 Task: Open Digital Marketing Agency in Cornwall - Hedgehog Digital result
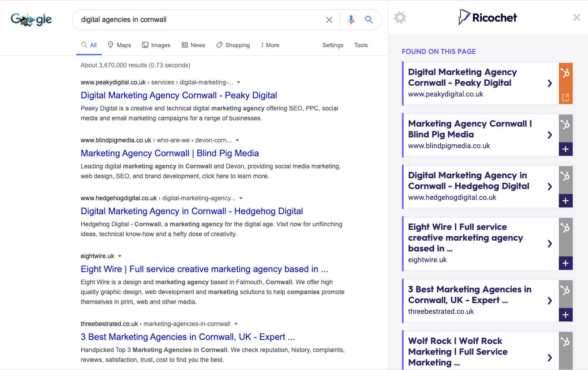[192, 211]
